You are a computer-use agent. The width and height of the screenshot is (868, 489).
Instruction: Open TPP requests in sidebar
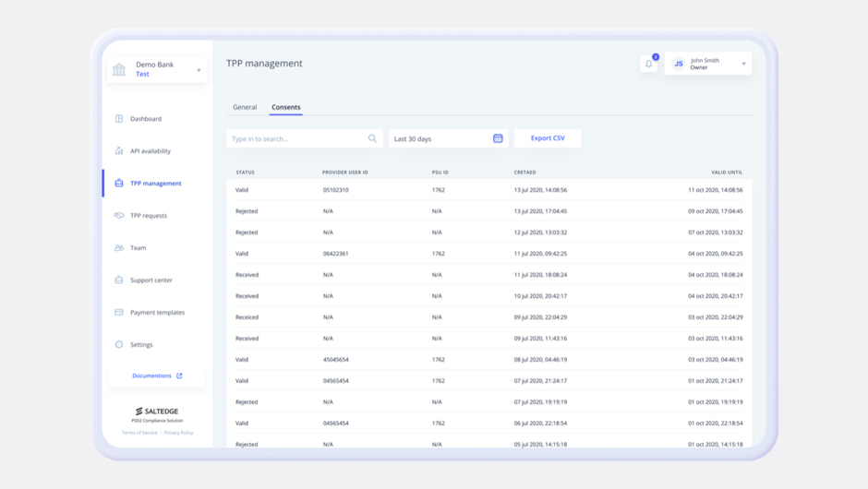pyautogui.click(x=149, y=215)
